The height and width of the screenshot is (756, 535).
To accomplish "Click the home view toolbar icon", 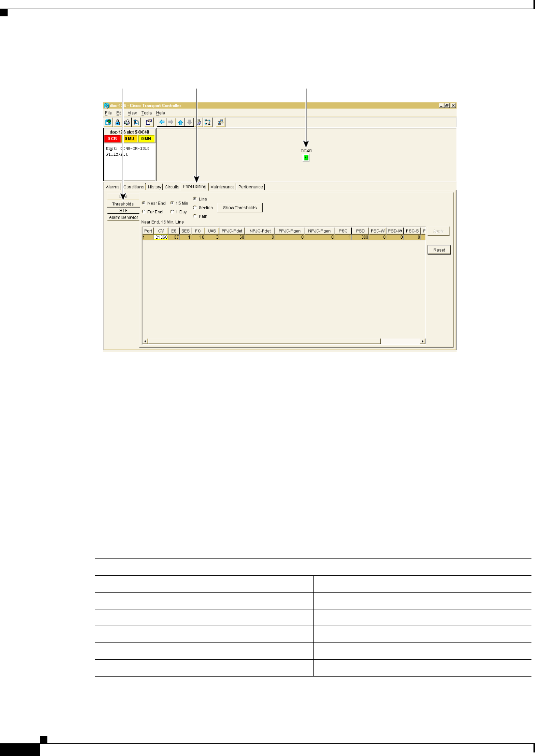I will 199,122.
